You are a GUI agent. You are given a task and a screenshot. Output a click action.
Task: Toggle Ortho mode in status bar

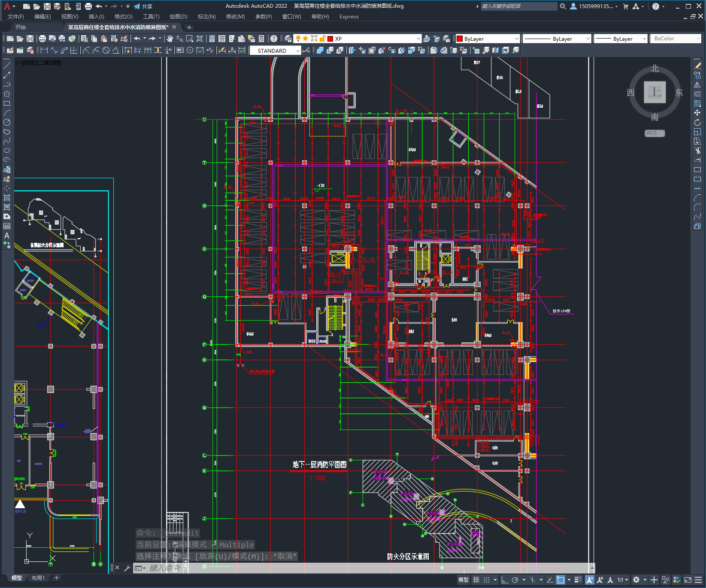505,580
